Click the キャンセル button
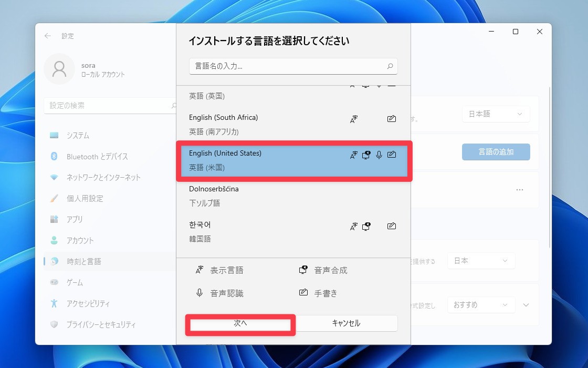The width and height of the screenshot is (588, 368). pos(346,323)
